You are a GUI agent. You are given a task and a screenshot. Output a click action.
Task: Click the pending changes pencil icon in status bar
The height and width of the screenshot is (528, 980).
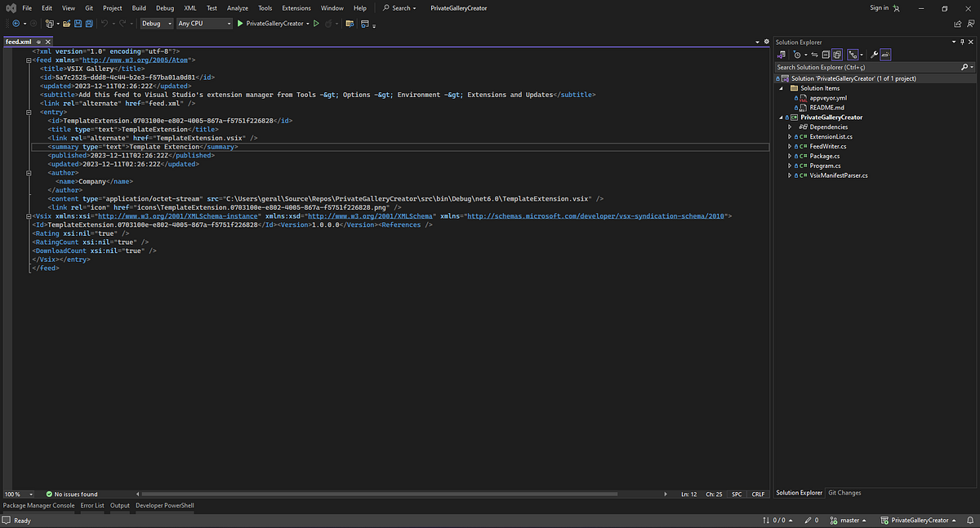pyautogui.click(x=808, y=520)
